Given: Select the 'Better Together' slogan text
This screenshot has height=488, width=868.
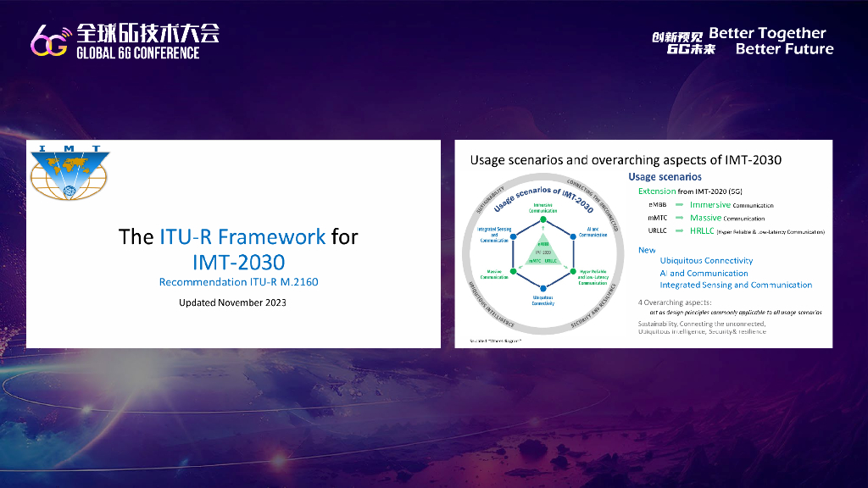Looking at the screenshot, I should tap(767, 33).
